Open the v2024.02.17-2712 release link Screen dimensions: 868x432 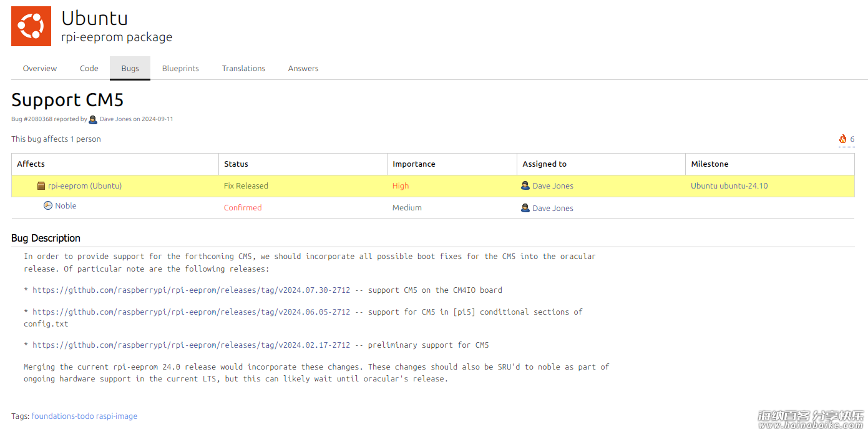click(x=192, y=345)
